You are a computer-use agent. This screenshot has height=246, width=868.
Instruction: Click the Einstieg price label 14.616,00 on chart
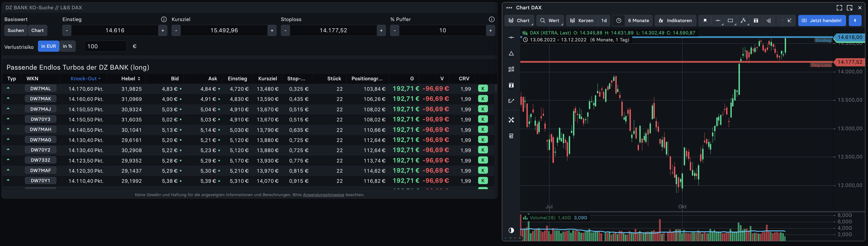coord(849,37)
